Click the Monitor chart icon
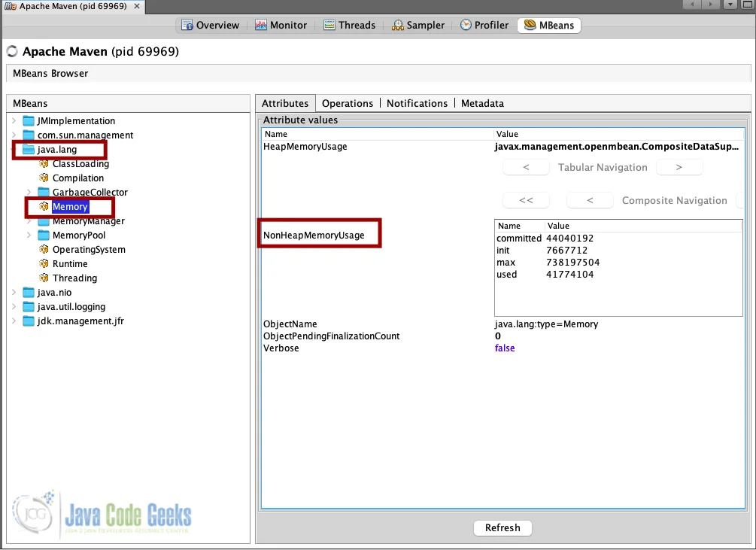The image size is (756, 550). (x=261, y=25)
